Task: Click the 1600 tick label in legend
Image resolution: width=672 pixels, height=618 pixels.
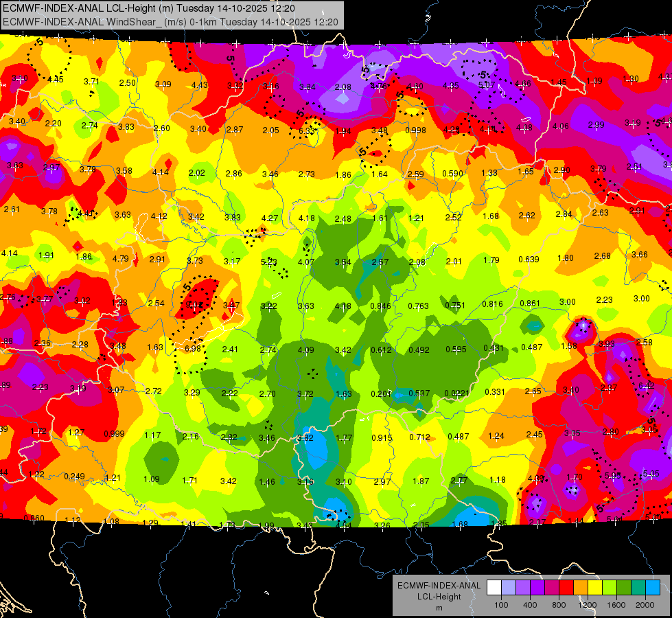Action: pos(616,605)
